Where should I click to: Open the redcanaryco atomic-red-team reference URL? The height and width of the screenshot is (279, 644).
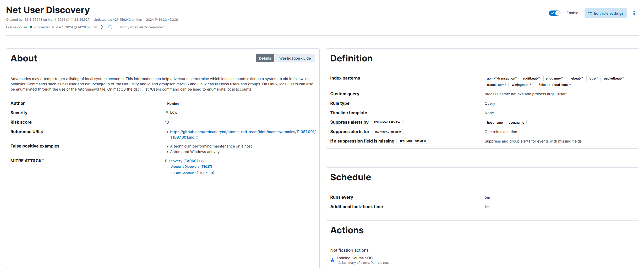tap(243, 132)
